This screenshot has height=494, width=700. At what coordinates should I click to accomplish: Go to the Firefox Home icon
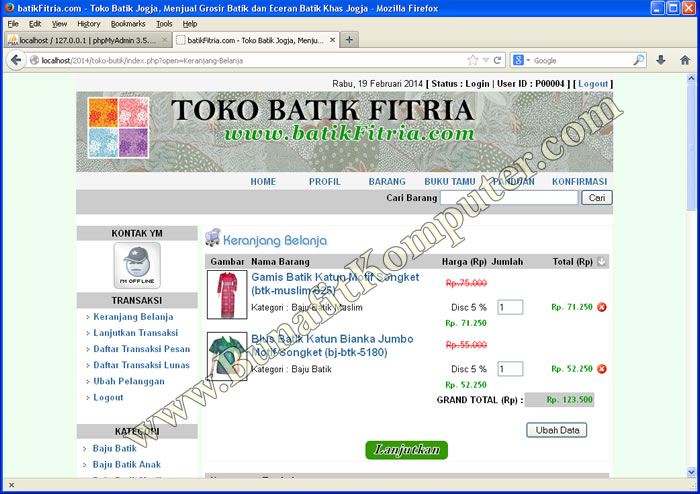coord(685,60)
